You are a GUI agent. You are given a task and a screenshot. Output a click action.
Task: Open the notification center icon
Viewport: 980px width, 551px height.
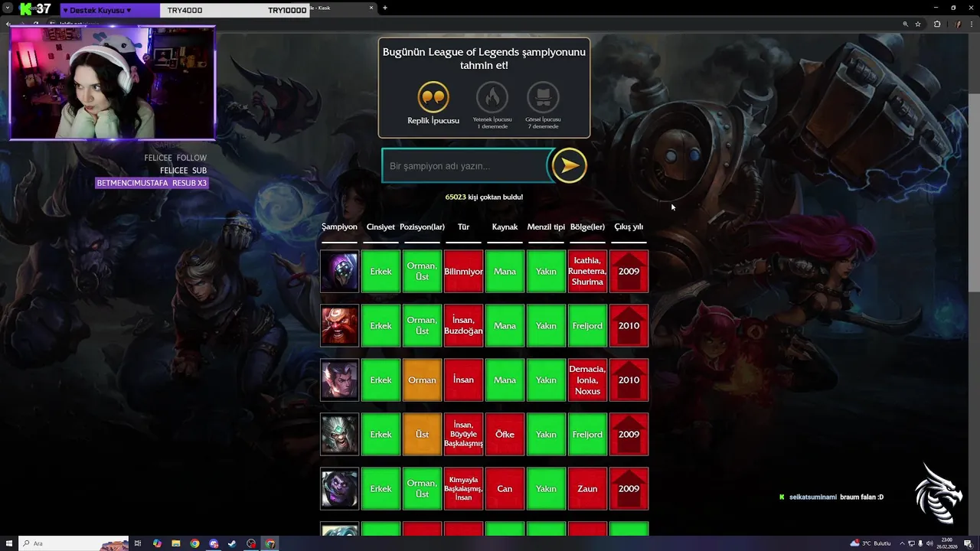click(x=967, y=543)
